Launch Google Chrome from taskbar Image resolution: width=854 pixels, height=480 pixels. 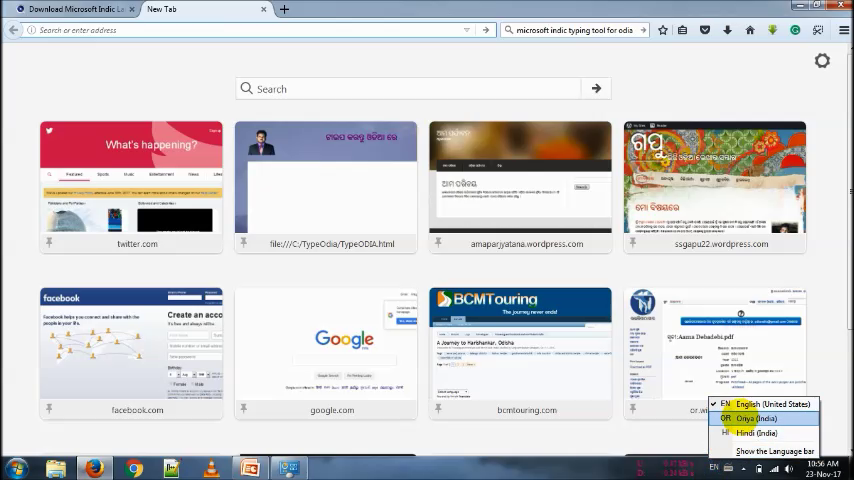[x=133, y=469]
